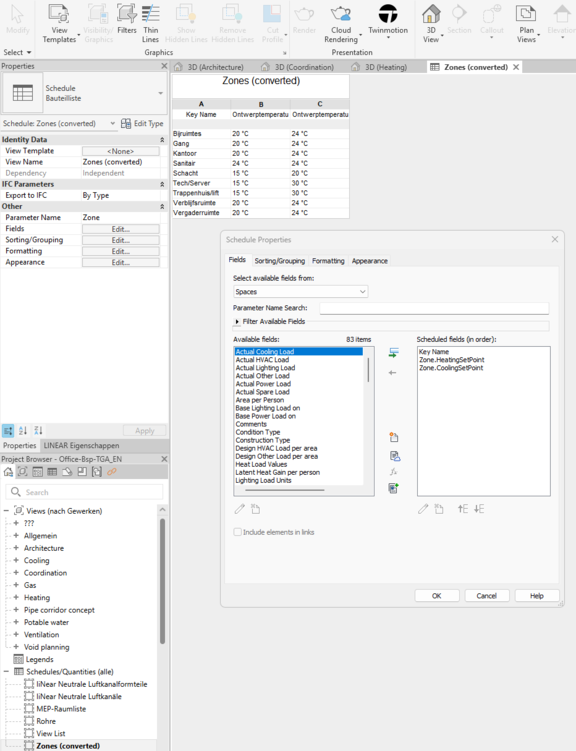
Task: Click the Available fields horizontal scrollbar
Action: (x=284, y=490)
